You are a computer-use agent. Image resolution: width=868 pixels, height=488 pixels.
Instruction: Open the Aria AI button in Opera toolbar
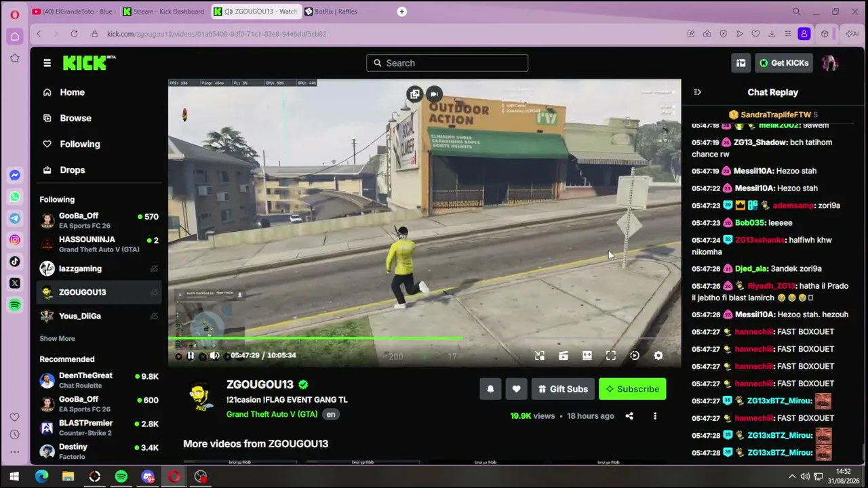click(852, 34)
